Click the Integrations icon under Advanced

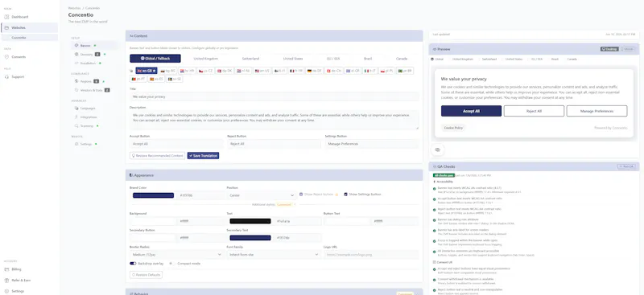click(x=76, y=117)
